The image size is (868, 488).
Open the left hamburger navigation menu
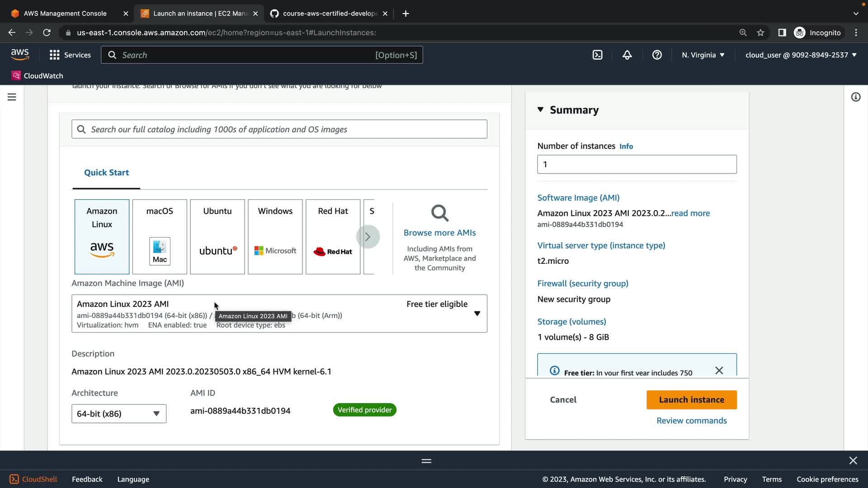[12, 97]
